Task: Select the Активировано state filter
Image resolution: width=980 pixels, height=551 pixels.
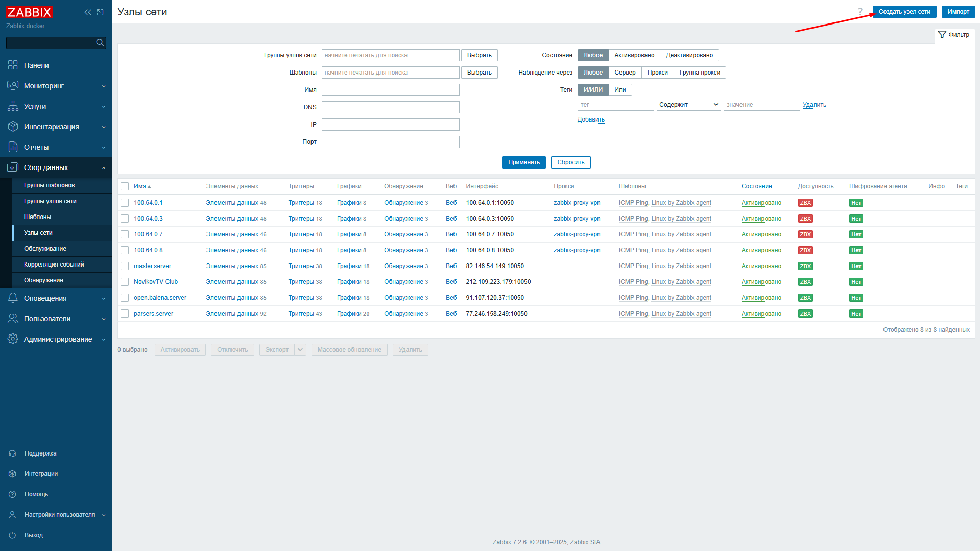Action: tap(634, 55)
